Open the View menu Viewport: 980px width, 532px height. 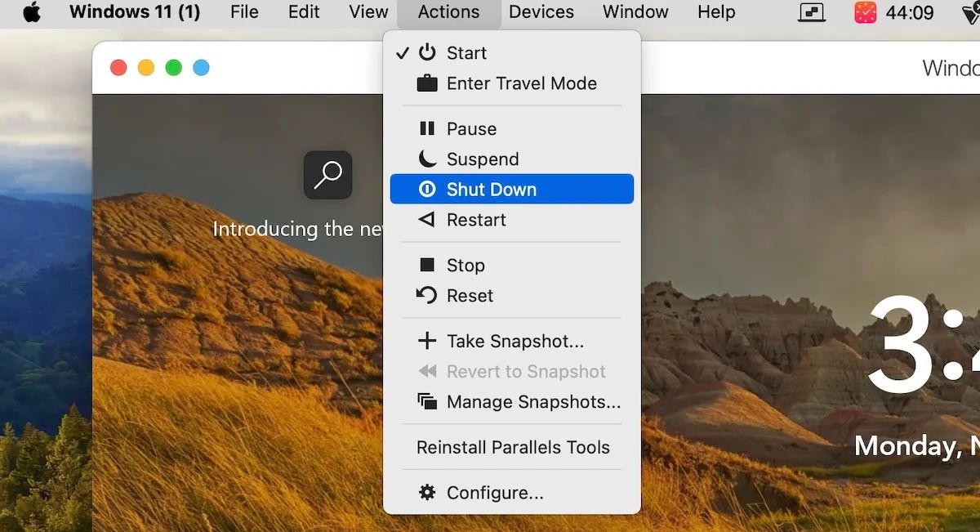(367, 12)
